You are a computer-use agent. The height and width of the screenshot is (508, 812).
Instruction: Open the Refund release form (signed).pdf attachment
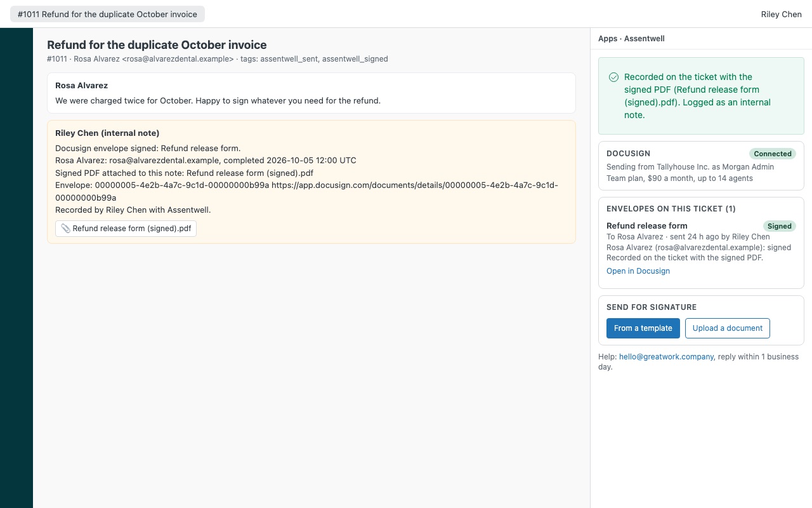(126, 229)
